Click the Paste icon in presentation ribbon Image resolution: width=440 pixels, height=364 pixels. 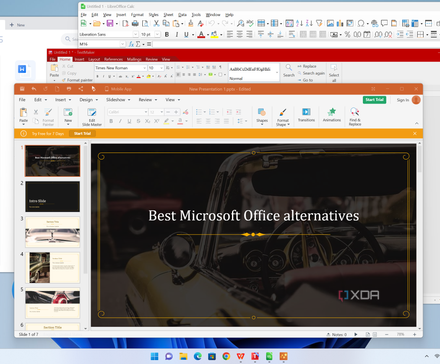[x=23, y=112]
